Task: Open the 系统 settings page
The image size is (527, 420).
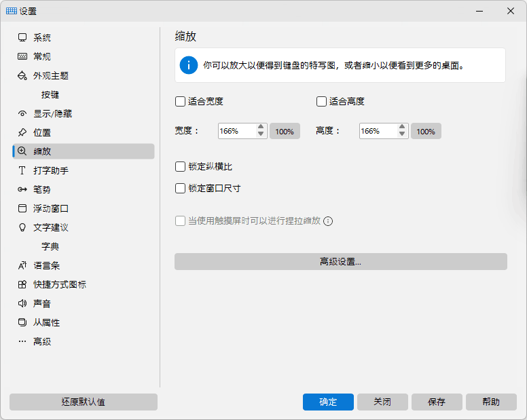Action: click(x=84, y=37)
